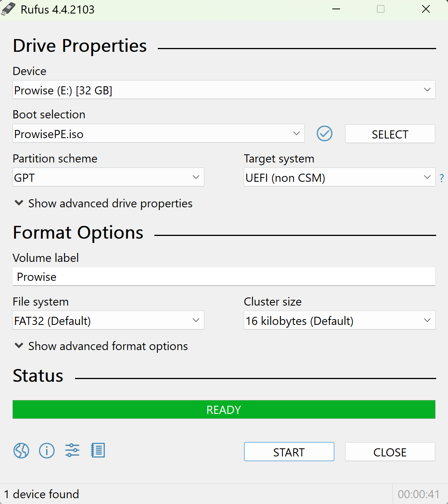Image resolution: width=448 pixels, height=504 pixels.
Task: Open the Boot selection dropdown
Action: (x=159, y=134)
